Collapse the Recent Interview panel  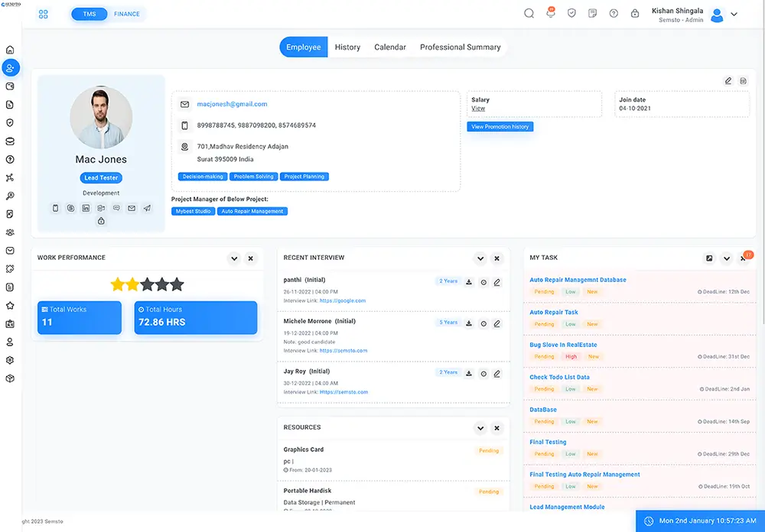tap(480, 258)
